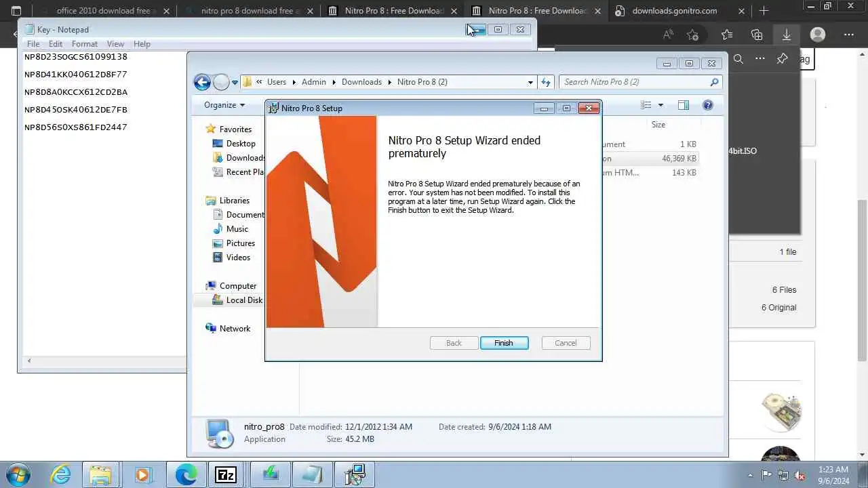Click the Search Nitro Pro 8 (2) field
The image size is (868, 488).
coord(640,82)
